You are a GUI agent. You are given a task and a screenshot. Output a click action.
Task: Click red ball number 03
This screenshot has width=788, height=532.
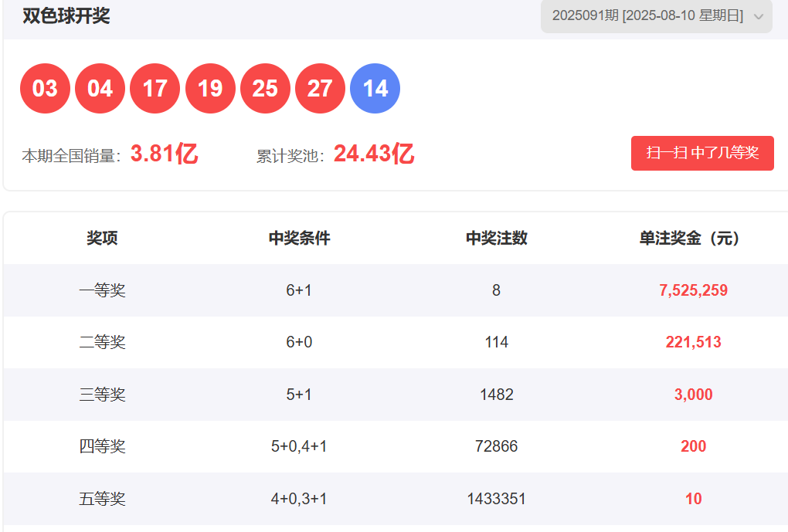(45, 89)
